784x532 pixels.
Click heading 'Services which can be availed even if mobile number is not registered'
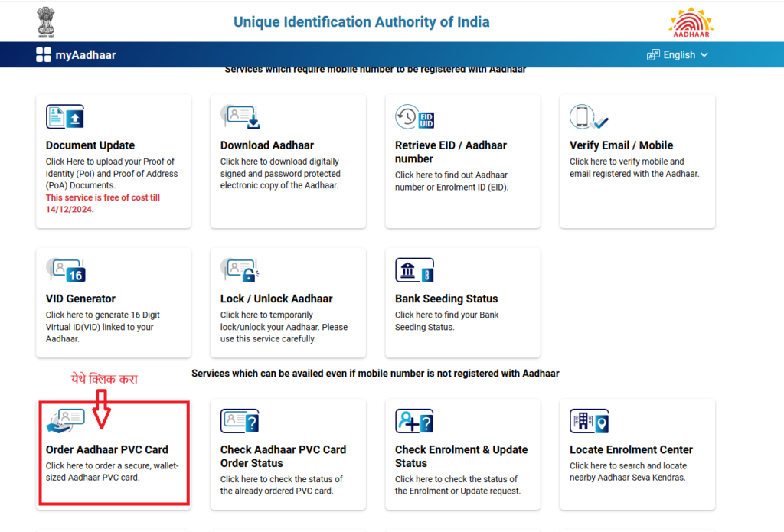(375, 374)
